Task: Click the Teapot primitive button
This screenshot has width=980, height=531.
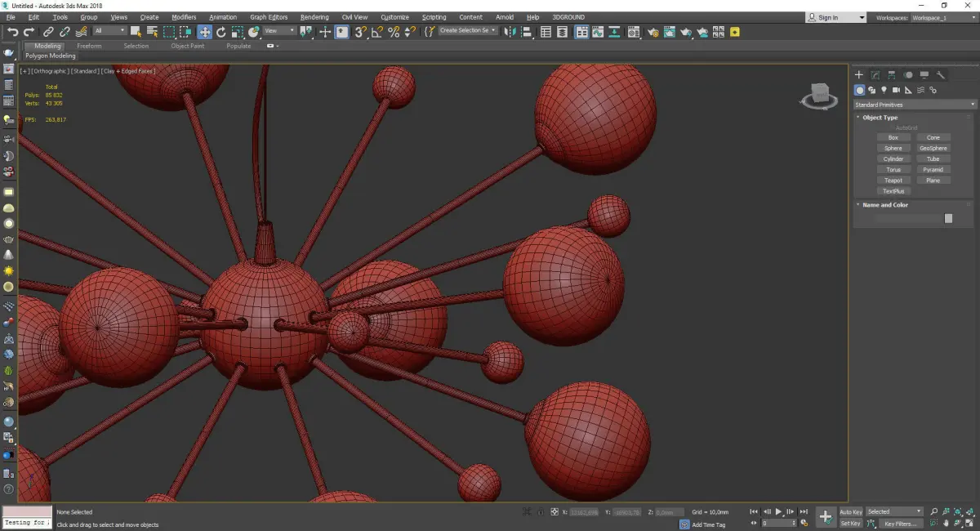Action: coord(893,181)
